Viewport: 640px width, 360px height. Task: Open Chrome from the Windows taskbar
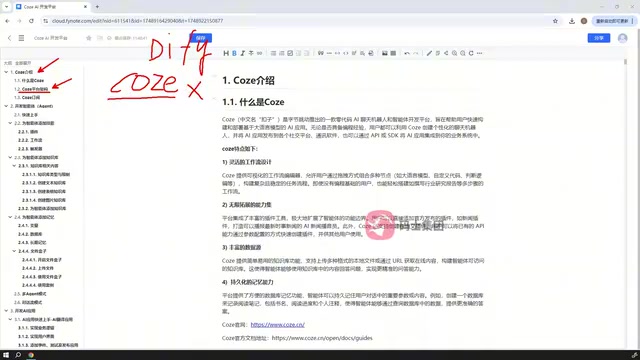31,355
